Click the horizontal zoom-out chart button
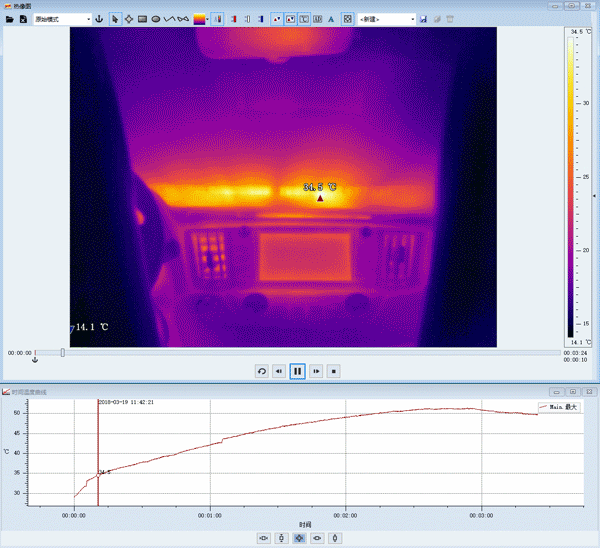The width and height of the screenshot is (600, 548). pos(317,538)
